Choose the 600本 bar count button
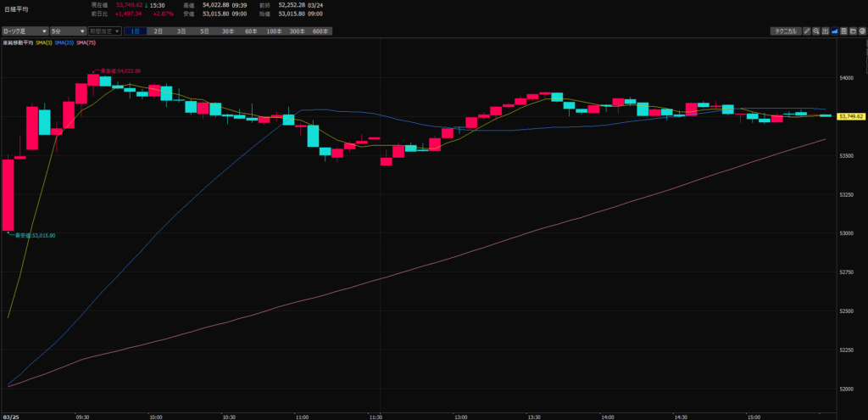Viewport: 868px width, 420px height. [320, 31]
